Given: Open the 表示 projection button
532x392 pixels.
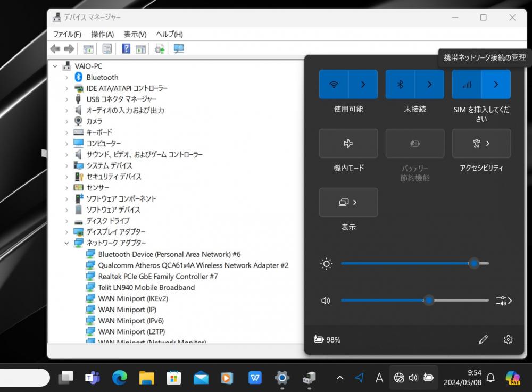Looking at the screenshot, I should pyautogui.click(x=348, y=202).
